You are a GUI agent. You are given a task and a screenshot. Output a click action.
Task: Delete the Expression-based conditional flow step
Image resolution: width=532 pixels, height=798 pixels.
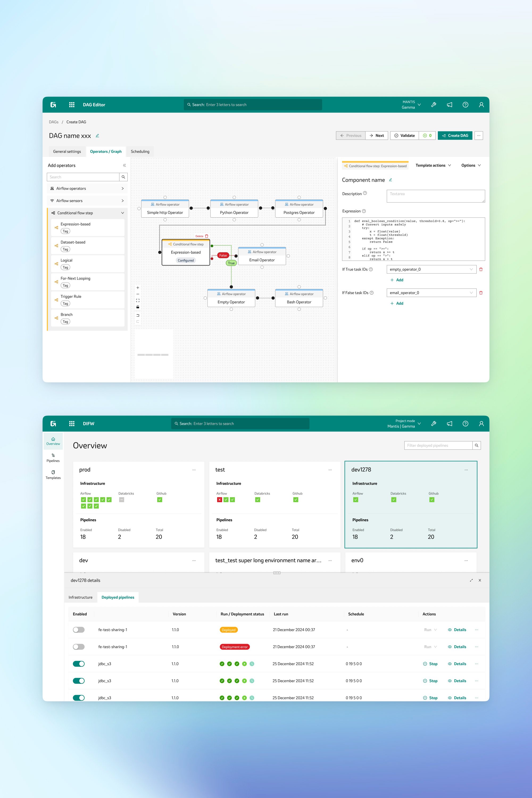(x=202, y=236)
